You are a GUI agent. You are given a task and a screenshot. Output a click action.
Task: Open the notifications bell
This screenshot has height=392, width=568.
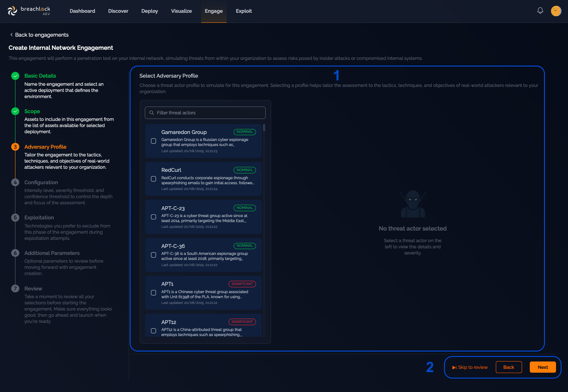point(540,11)
